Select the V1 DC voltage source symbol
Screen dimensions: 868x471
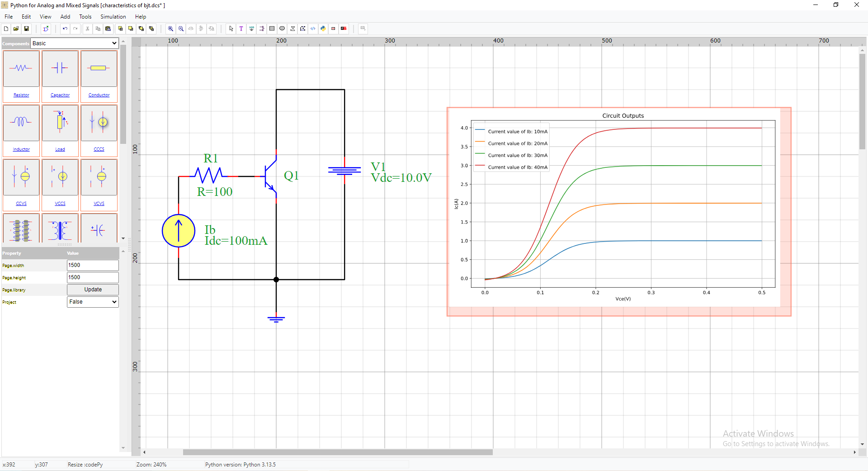click(x=344, y=171)
